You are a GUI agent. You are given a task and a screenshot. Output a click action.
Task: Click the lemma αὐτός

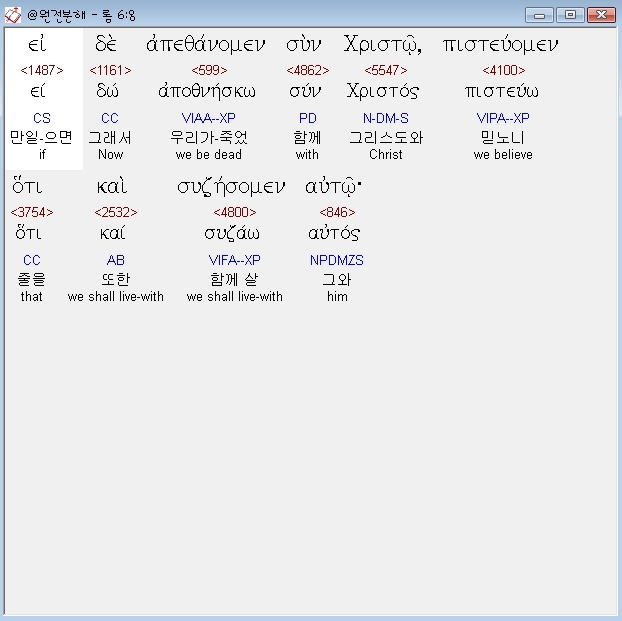click(334, 233)
